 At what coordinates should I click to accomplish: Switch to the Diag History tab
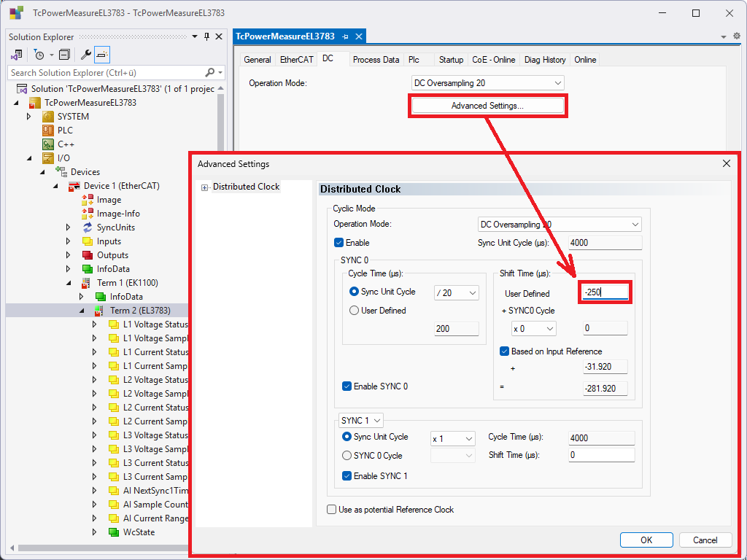click(545, 60)
